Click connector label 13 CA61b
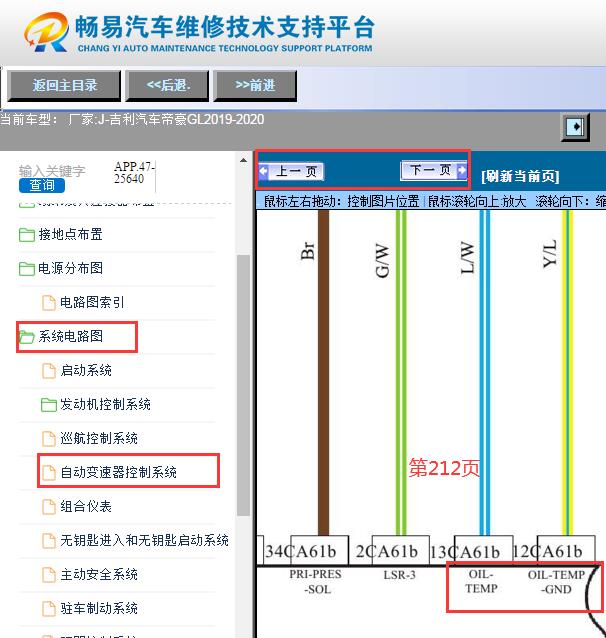Viewport: 606px width, 638px height. 465,552
